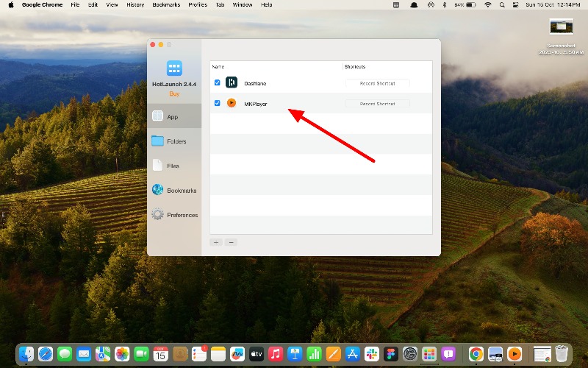Click the Name column header

(x=218, y=66)
